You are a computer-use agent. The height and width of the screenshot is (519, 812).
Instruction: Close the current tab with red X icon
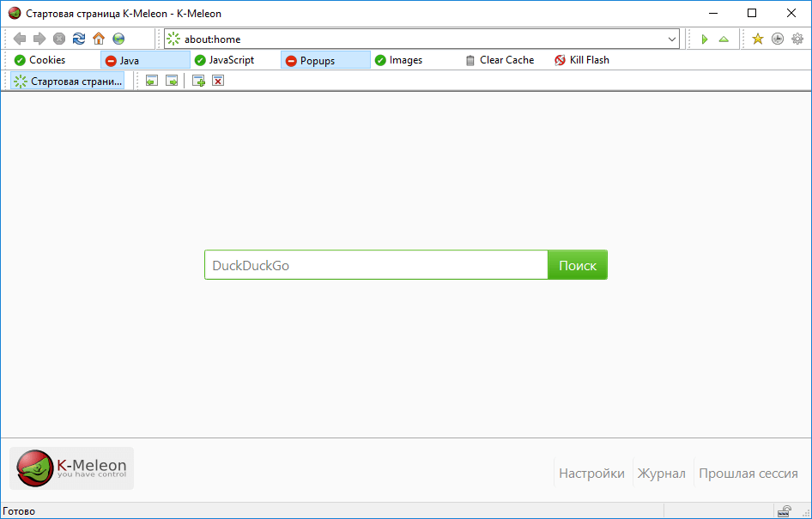[x=218, y=81]
